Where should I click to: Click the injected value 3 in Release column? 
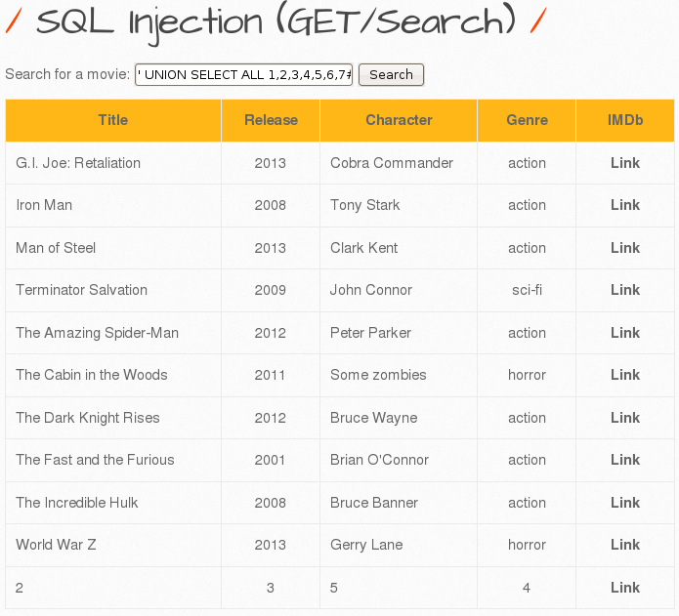(x=271, y=588)
